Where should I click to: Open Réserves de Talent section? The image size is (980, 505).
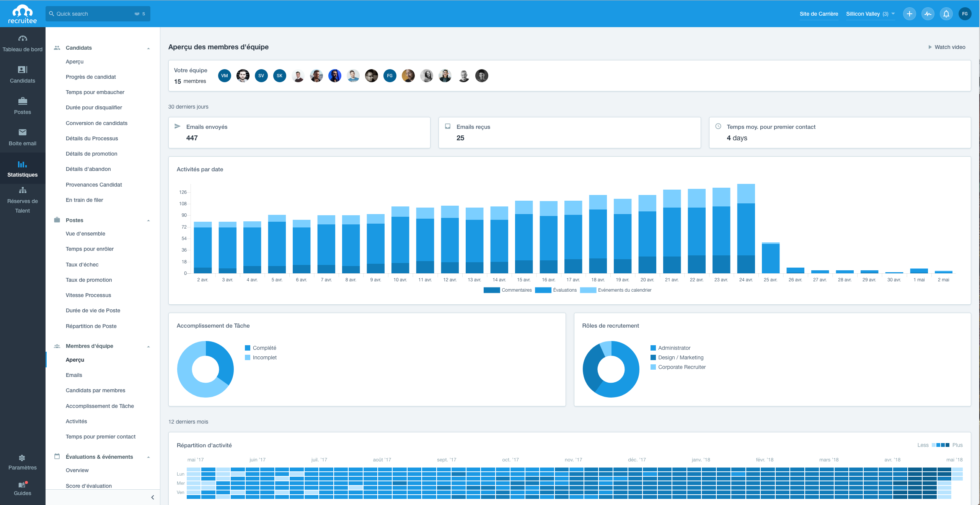[23, 190]
